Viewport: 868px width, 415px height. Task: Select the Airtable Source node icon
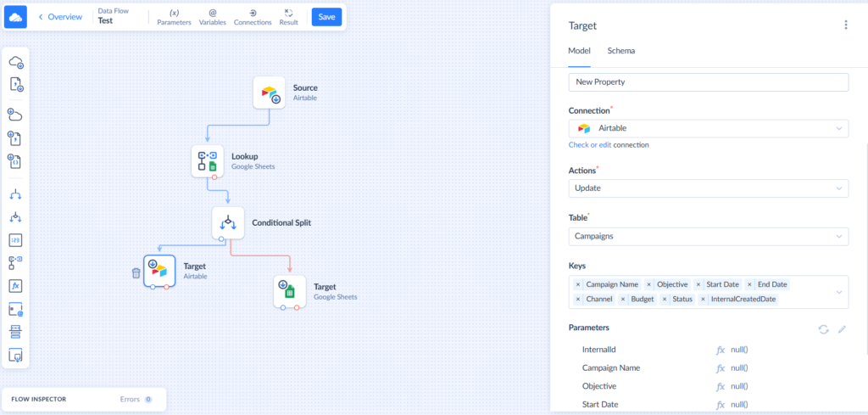pyautogui.click(x=270, y=93)
